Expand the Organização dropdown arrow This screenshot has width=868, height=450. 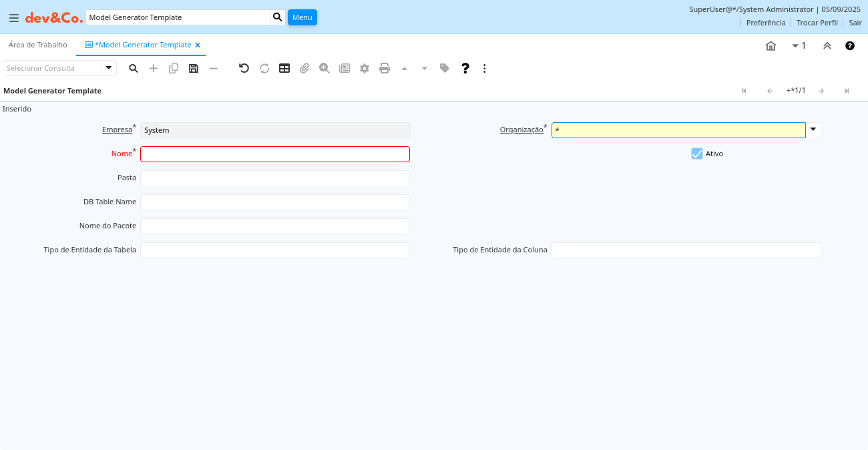click(813, 130)
